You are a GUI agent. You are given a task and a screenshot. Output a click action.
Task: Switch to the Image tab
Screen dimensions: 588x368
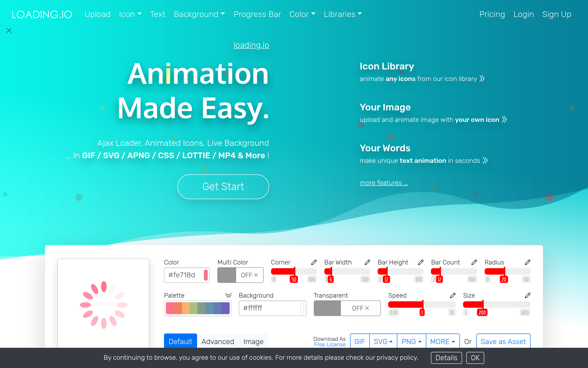click(x=253, y=341)
